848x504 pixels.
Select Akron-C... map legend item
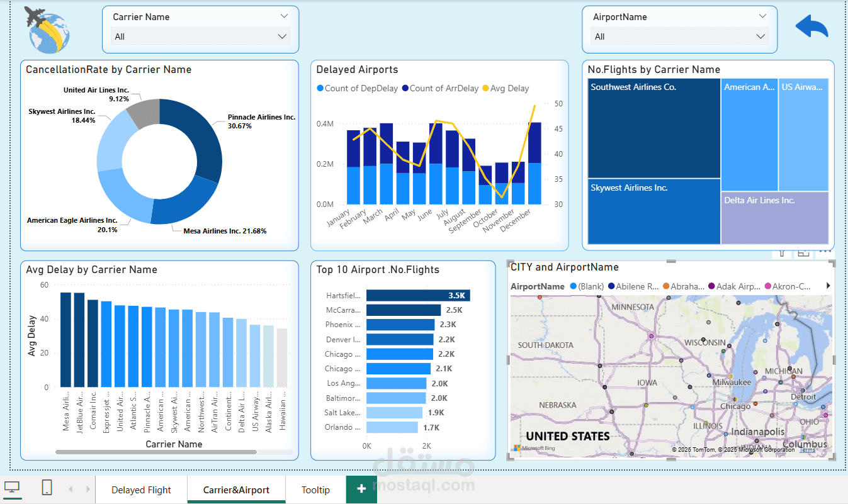[x=788, y=286]
